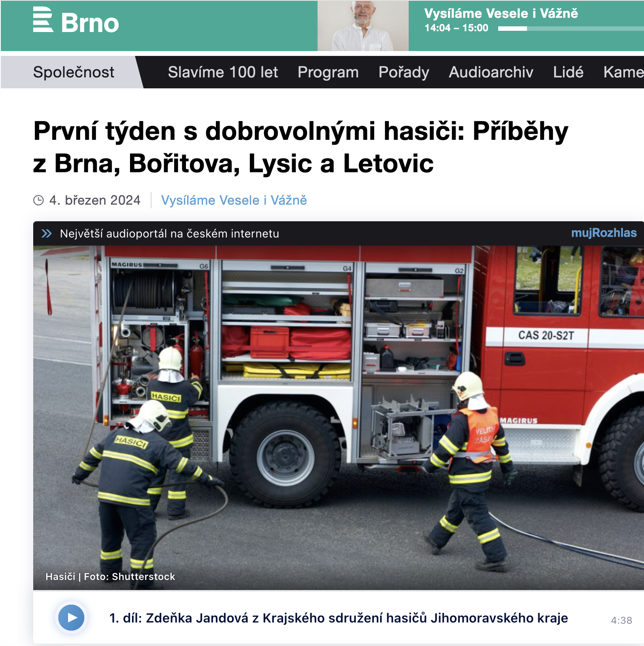Click the Kamery item at the navigation edge
The image size is (644, 646).
coord(623,72)
